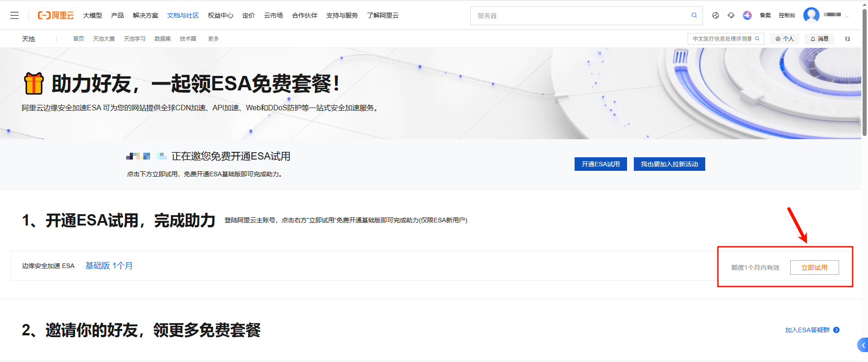Screen dimensions: 868x362
Task: Click the blurred username next to avatar
Action: click(x=832, y=14)
